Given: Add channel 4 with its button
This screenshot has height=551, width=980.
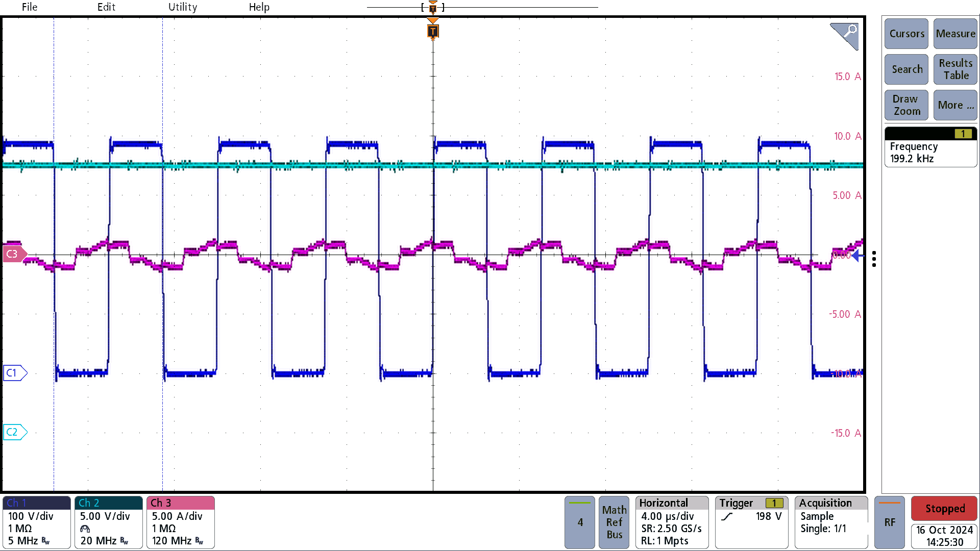Looking at the screenshot, I should (x=580, y=522).
